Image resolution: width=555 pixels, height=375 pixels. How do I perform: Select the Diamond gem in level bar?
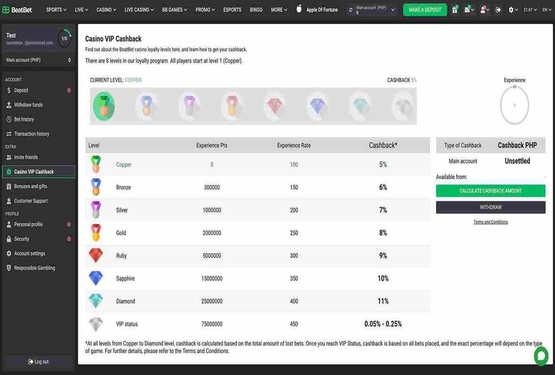360,106
